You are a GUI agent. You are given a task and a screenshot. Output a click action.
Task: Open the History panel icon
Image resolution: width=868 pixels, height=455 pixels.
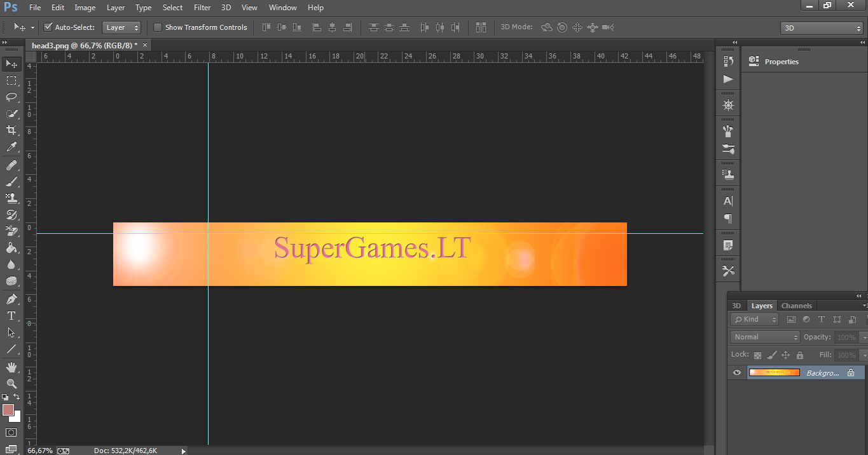coord(728,62)
